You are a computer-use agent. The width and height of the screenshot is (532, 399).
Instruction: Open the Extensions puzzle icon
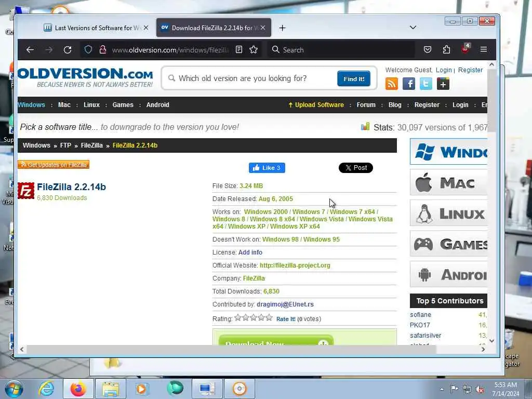coord(446,50)
